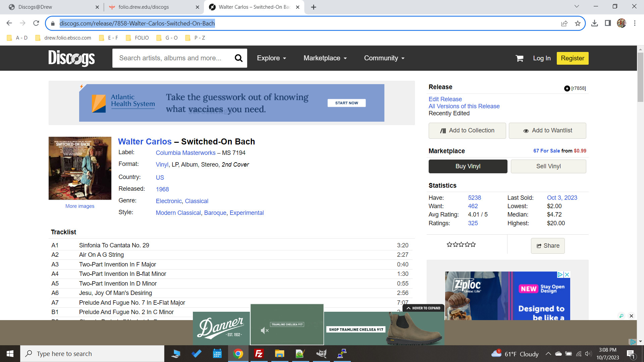The image size is (644, 362).
Task: Expand the Explore dropdown menu
Action: click(x=271, y=58)
